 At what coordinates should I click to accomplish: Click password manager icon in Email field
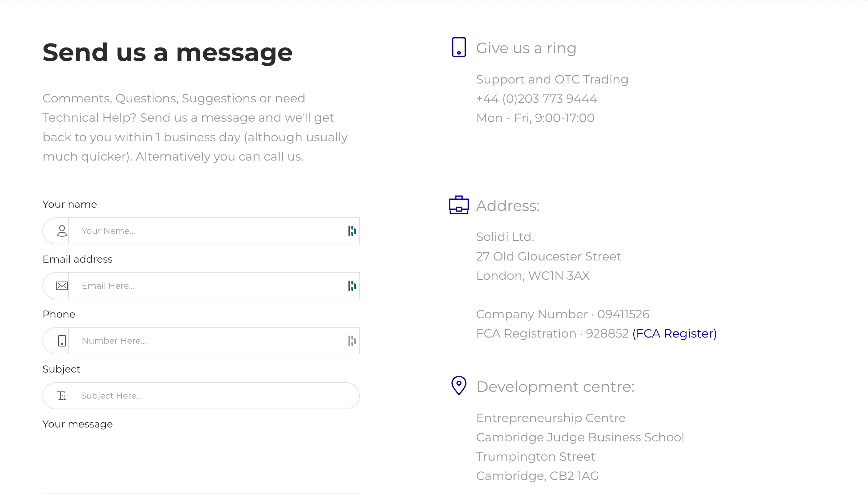[352, 286]
